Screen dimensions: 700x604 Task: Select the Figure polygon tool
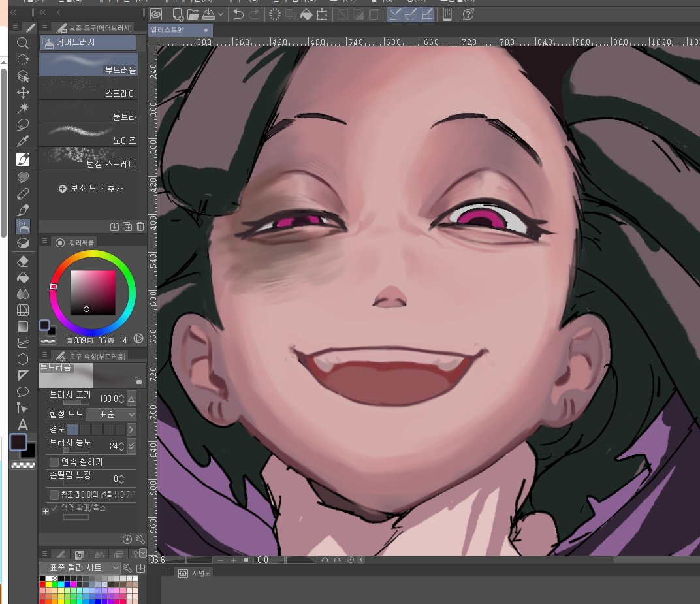pos(23,359)
